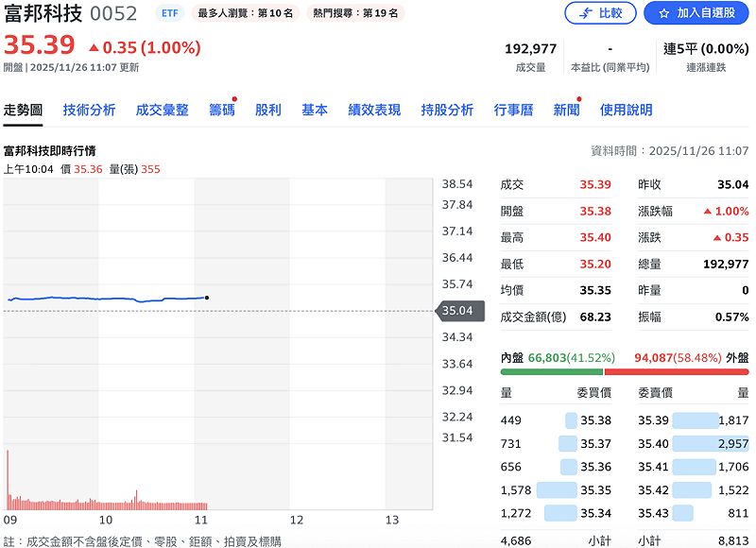Click the ETF badge beside stock code
This screenshot has width=756, height=548.
click(x=168, y=13)
